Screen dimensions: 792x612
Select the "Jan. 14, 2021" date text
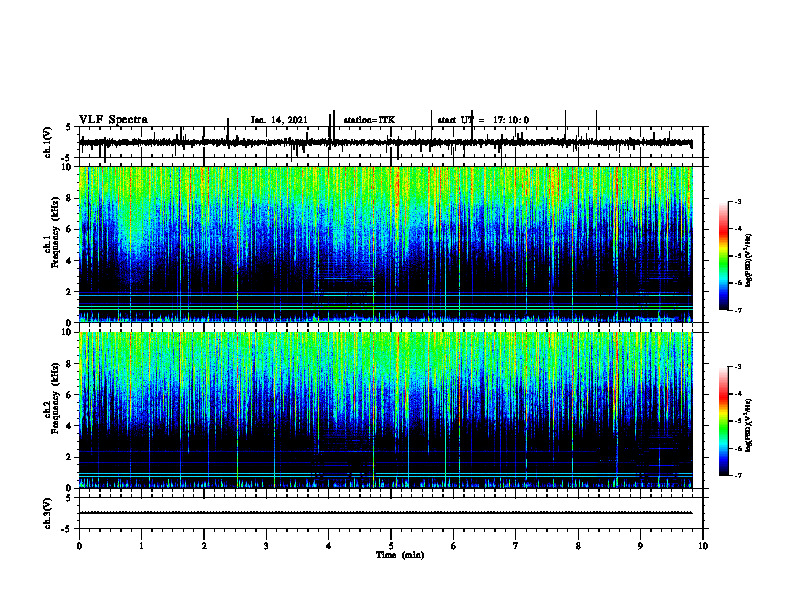click(279, 120)
